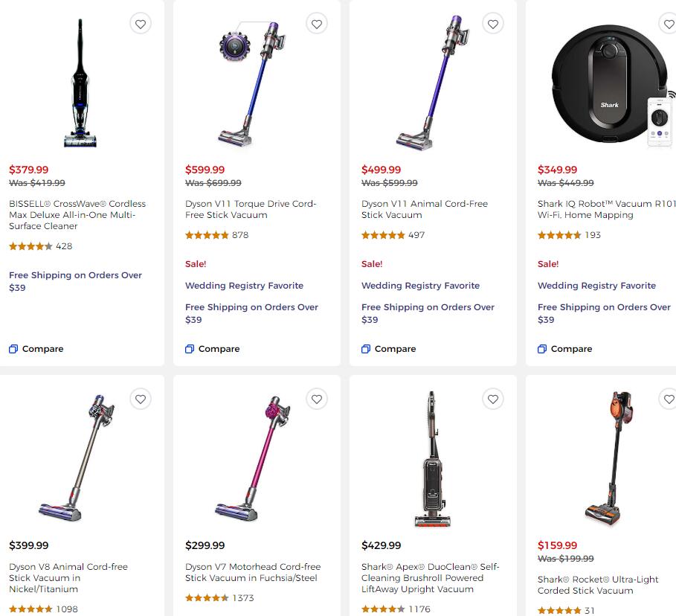Click heart on Shark Apex DuoClean vacuum
This screenshot has width=676, height=616.
[493, 400]
